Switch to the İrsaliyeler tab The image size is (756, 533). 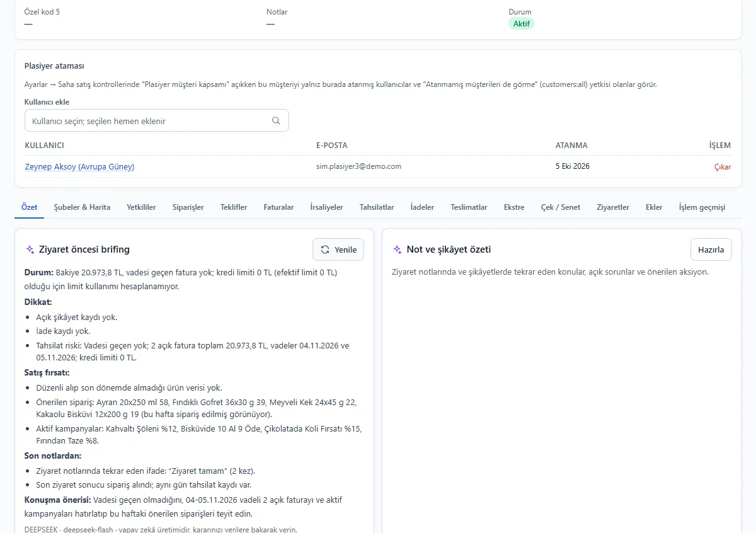[327, 207]
